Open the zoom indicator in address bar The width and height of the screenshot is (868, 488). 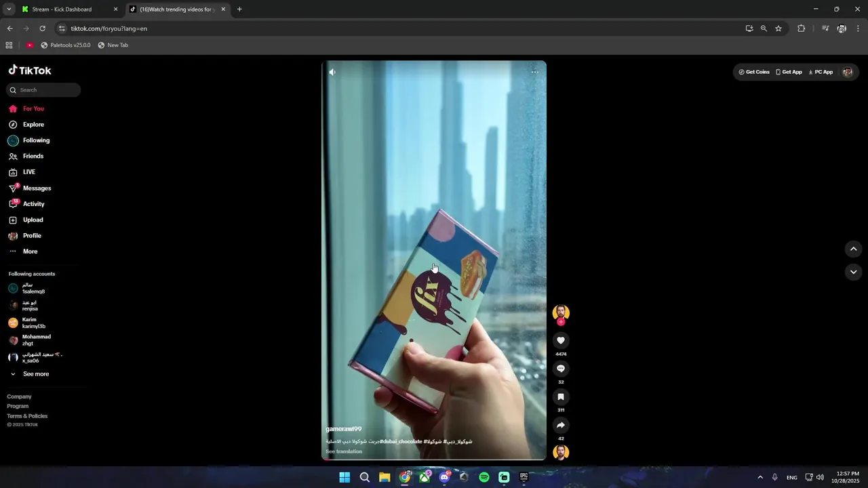(764, 28)
